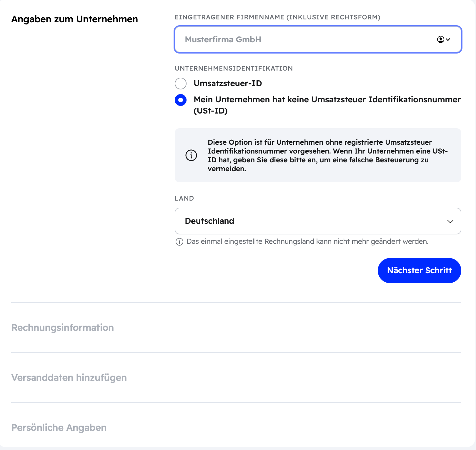Expand the Persönliche Angaben section

click(x=59, y=428)
